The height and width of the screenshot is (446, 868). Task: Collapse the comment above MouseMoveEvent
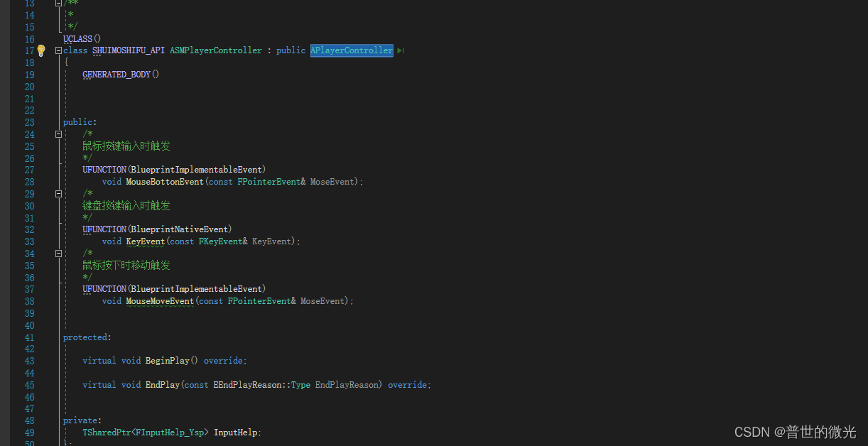tap(58, 253)
